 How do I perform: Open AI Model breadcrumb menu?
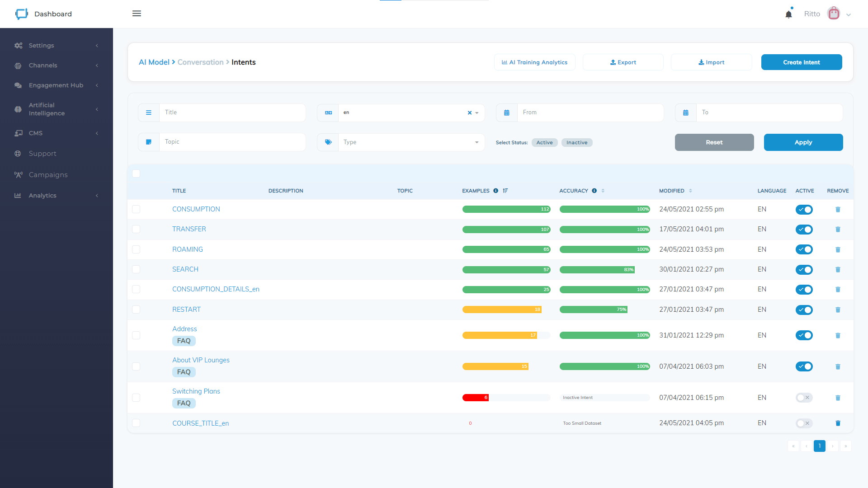153,62
